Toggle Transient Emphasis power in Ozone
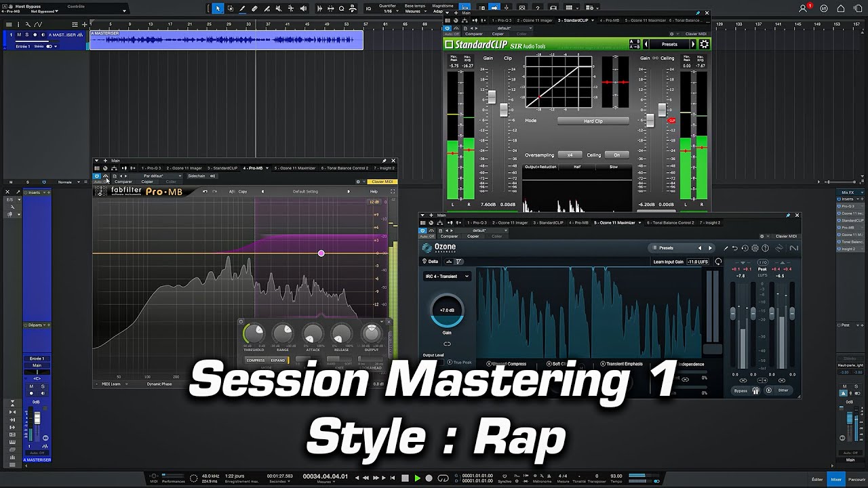Viewport: 868px width, 488px height. pyautogui.click(x=603, y=364)
